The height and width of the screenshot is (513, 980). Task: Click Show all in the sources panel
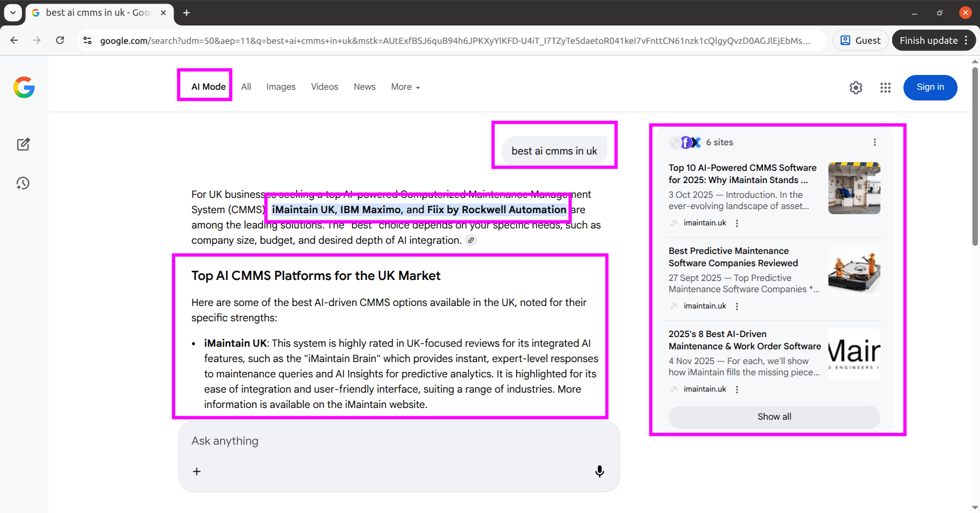(774, 417)
